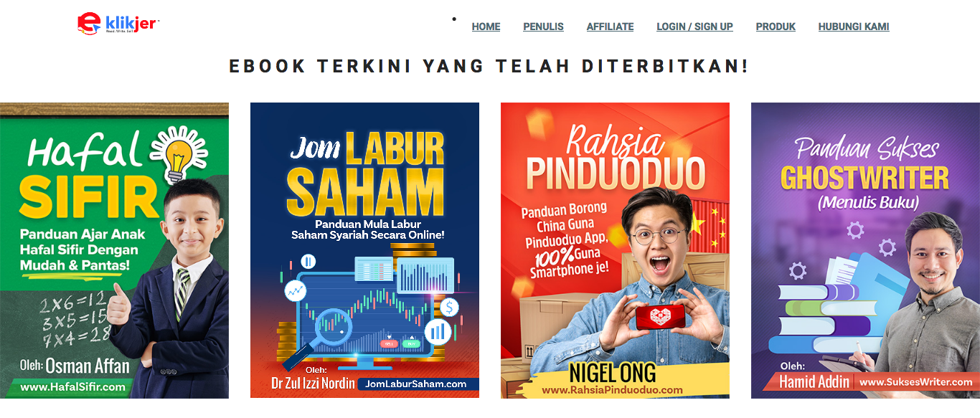980x418 pixels.
Task: Open the Panduan Sukses Ghostwriter cover
Action: coord(865,250)
